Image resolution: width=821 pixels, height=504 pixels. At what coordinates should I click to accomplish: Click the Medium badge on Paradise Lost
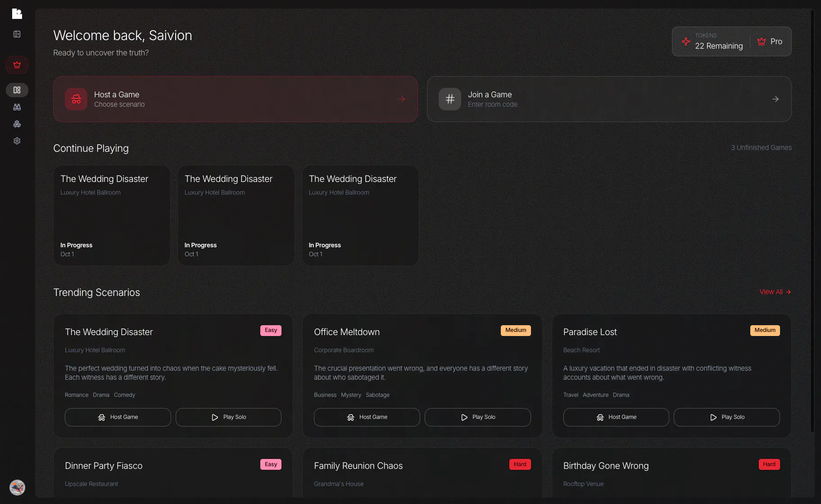click(x=765, y=330)
